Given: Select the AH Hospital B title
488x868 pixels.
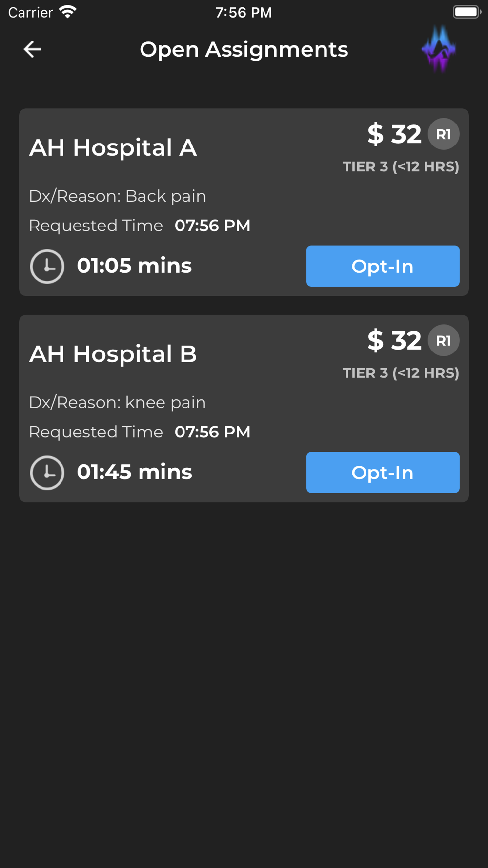Looking at the screenshot, I should [113, 354].
